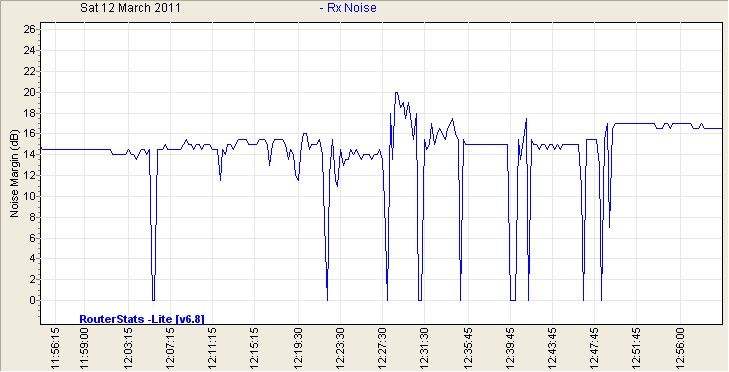Click the y-axis value 18
The height and width of the screenshot is (372, 729).
(29, 113)
